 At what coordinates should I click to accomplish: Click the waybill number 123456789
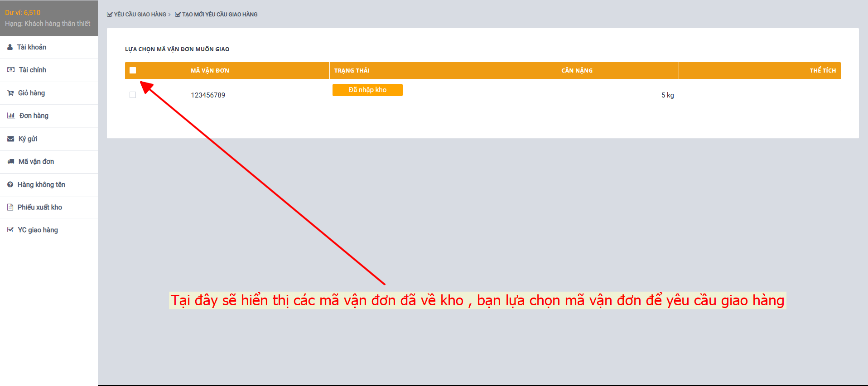[208, 95]
